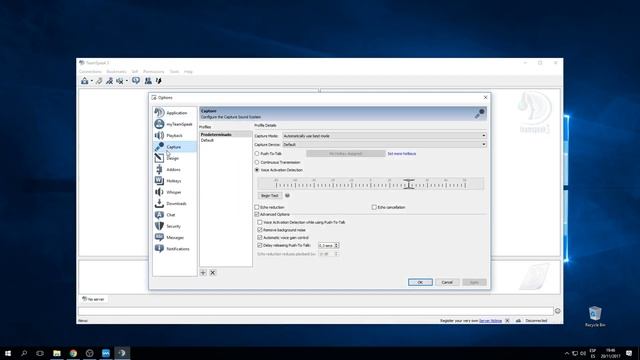Image resolution: width=640 pixels, height=360 pixels.
Task: Open File Explorer from the taskbar
Action: point(57,353)
